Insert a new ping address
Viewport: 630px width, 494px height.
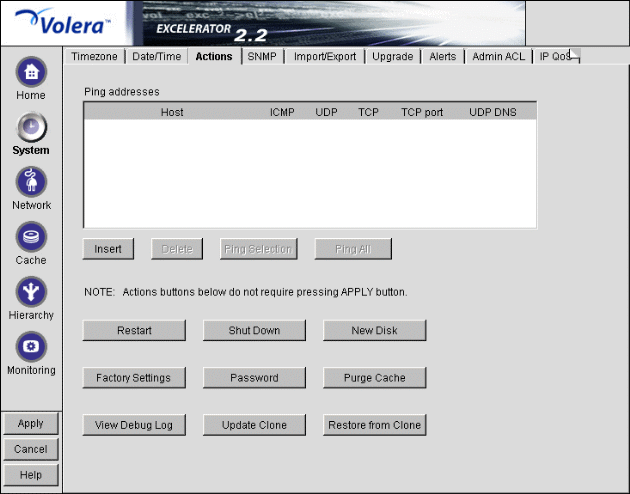[108, 249]
